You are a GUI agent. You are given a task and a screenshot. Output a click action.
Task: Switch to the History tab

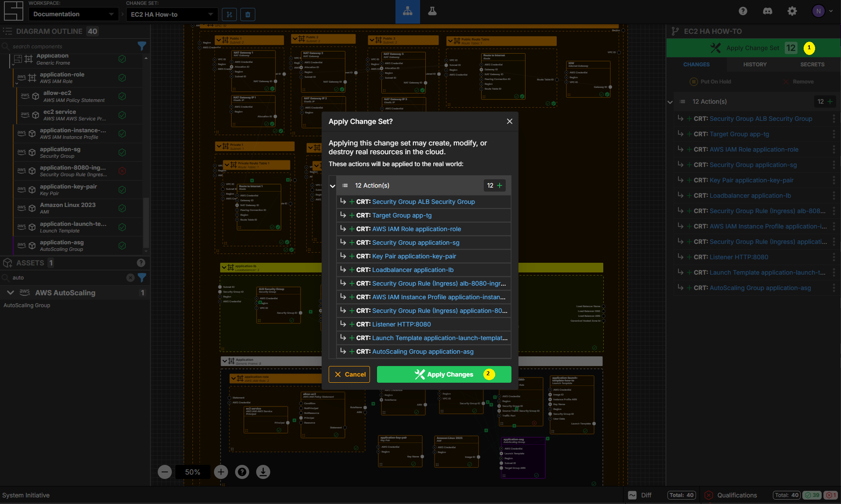tap(755, 64)
